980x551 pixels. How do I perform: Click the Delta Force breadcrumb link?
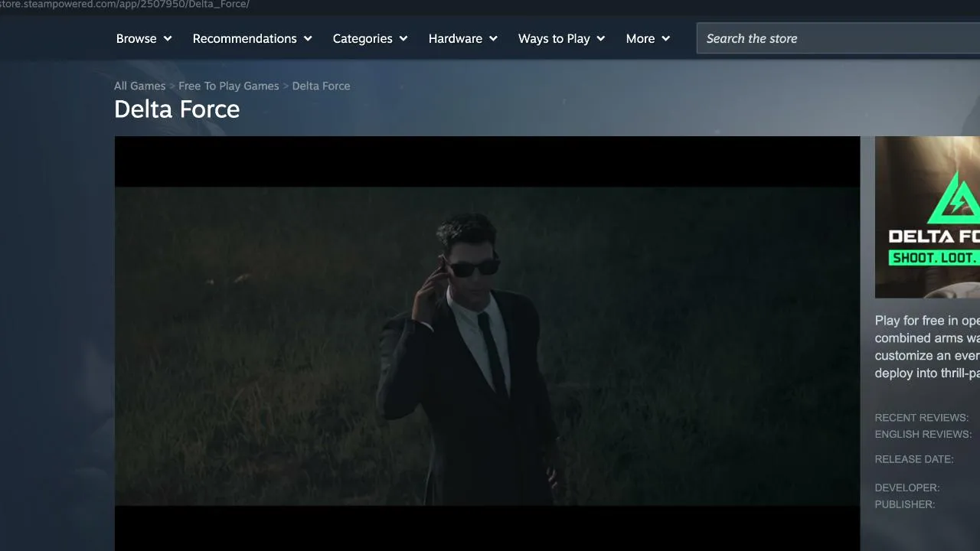(x=321, y=86)
